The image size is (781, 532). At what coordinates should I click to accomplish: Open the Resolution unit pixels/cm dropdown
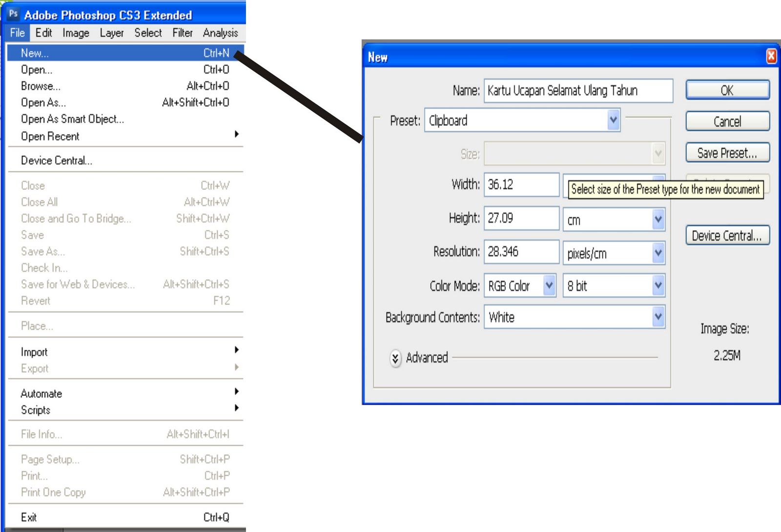pos(614,253)
